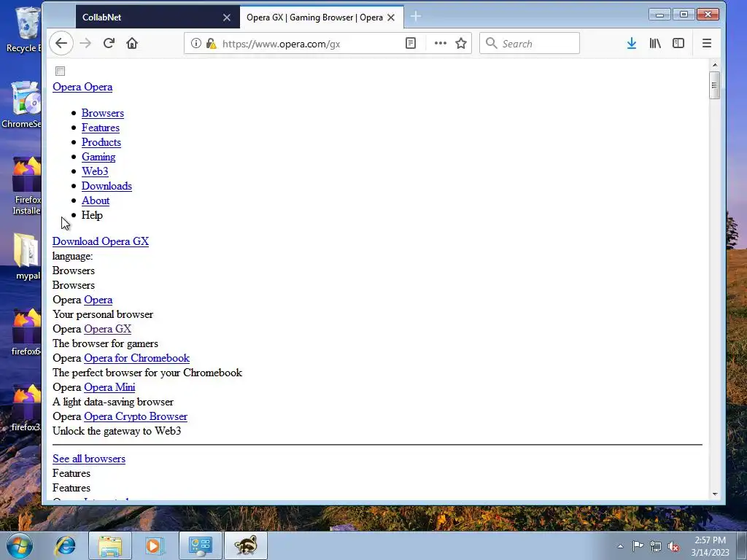Close the Opera GX tab
747x560 pixels.
coord(391,17)
